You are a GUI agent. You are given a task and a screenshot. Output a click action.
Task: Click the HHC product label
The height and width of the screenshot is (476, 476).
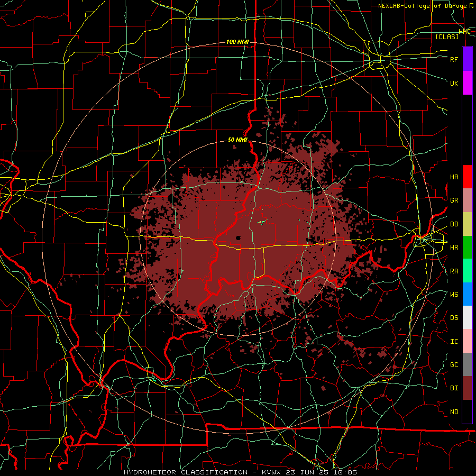pos(464,32)
